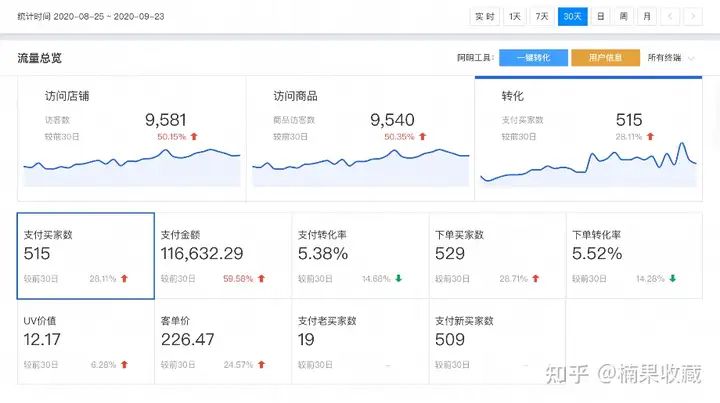Screen dimensions: 720x403
Task: Click the 9,581 visitor count value
Action: coord(166,120)
